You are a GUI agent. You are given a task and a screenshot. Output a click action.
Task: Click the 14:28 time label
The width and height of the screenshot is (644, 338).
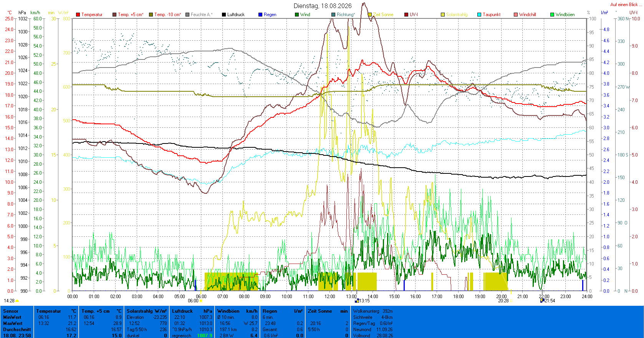pos(9,301)
